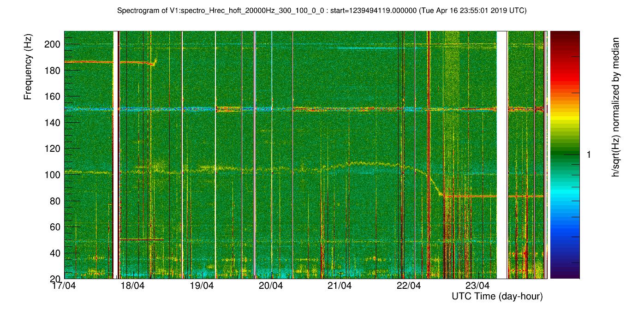
Task: Click the 20/04 time axis label
Action: click(270, 286)
